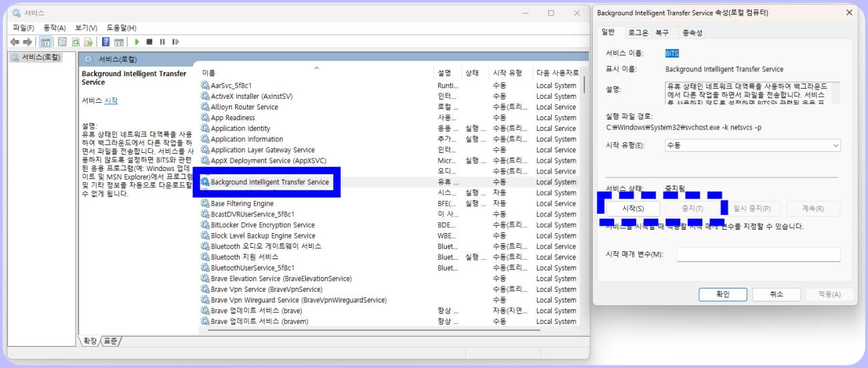Click the gear icon of ActiveX Installer (AxInstSV)

(205, 96)
